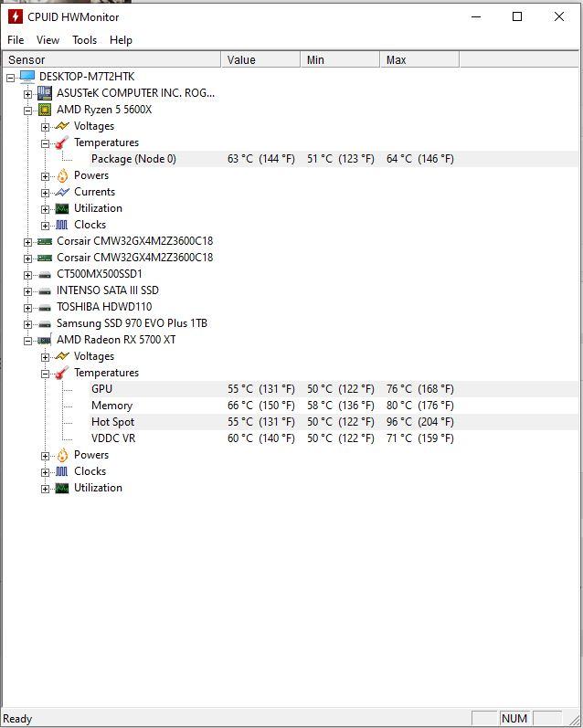Screen dimensions: 583x728
Task: Click the Voltages icon under Radeon RX 5700 XT
Action: (62, 356)
